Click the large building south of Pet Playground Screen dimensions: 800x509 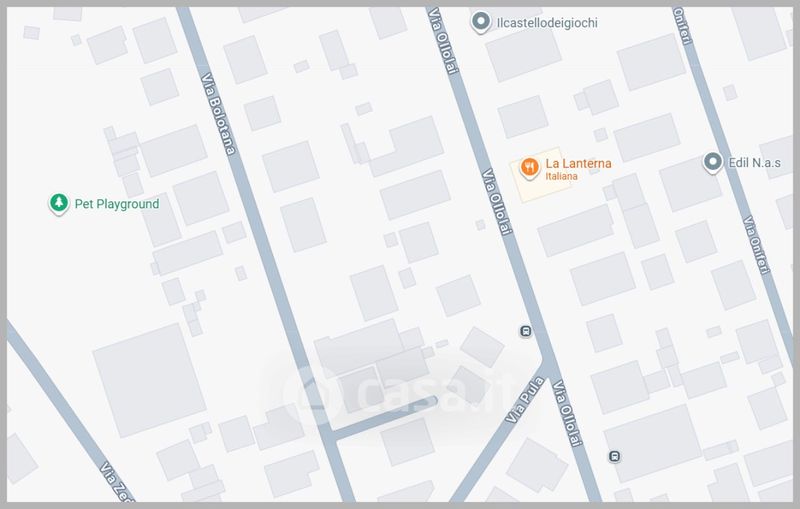pyautogui.click(x=149, y=380)
